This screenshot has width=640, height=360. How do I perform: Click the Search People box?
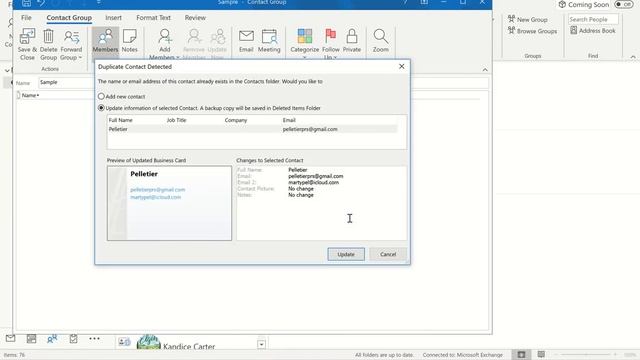[593, 19]
